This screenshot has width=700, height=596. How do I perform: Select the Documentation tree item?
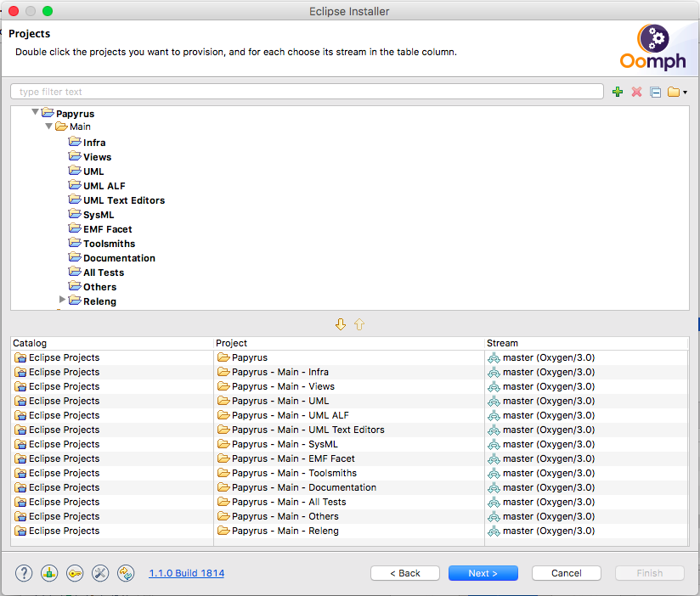pos(119,258)
